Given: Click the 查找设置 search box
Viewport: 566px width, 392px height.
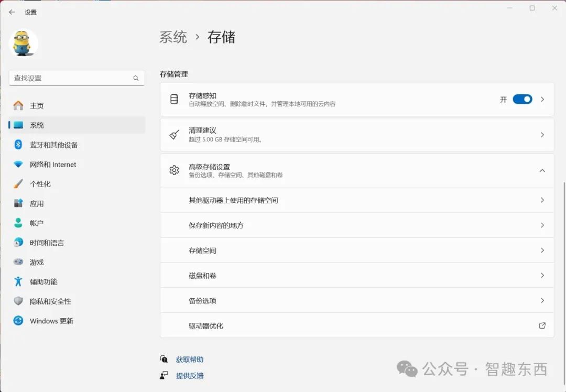Looking at the screenshot, I should coord(71,78).
